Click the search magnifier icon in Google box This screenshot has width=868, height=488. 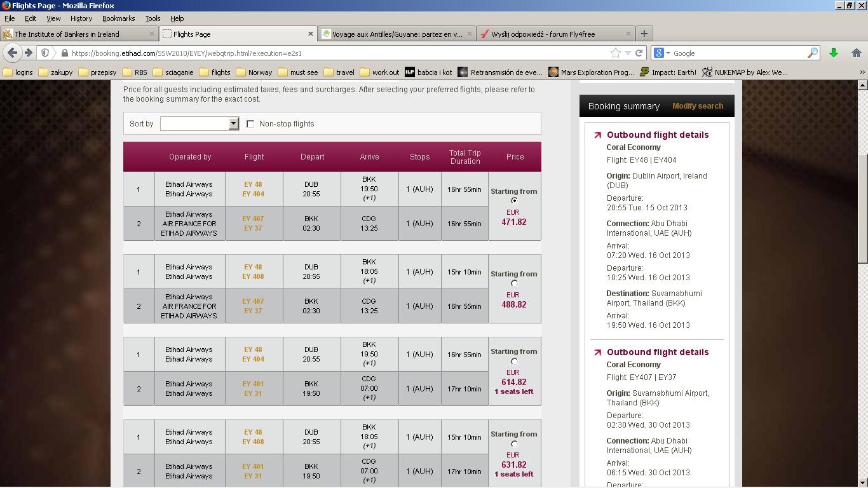tap(812, 53)
